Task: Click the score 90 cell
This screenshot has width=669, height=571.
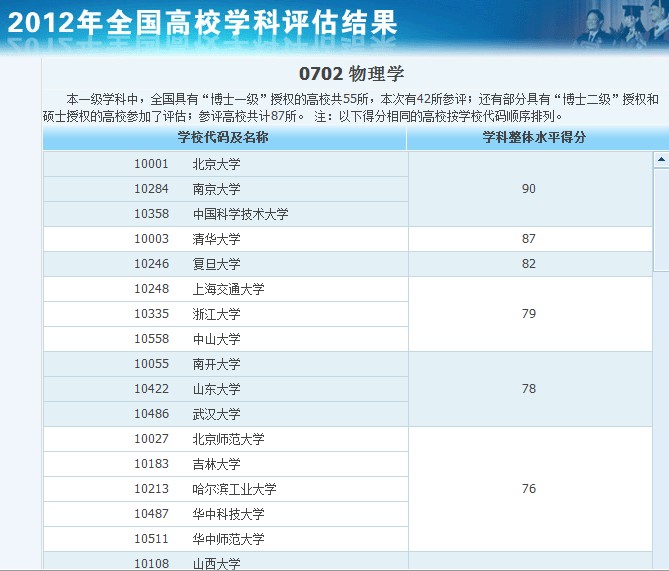Action: [x=529, y=189]
